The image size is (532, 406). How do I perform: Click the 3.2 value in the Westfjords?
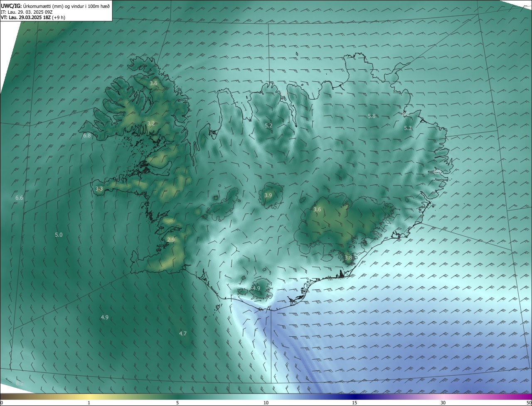[x=151, y=123]
